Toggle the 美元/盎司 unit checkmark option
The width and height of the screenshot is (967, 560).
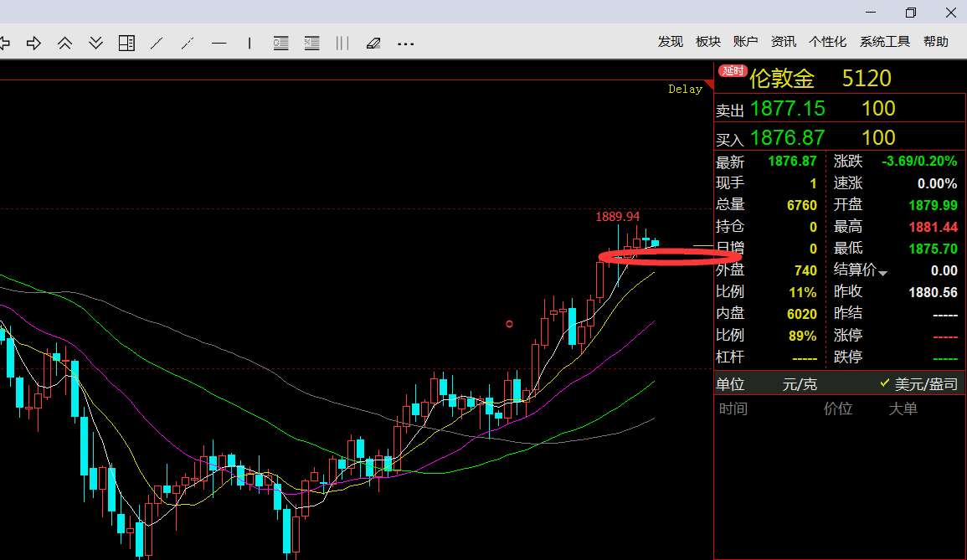pos(918,383)
